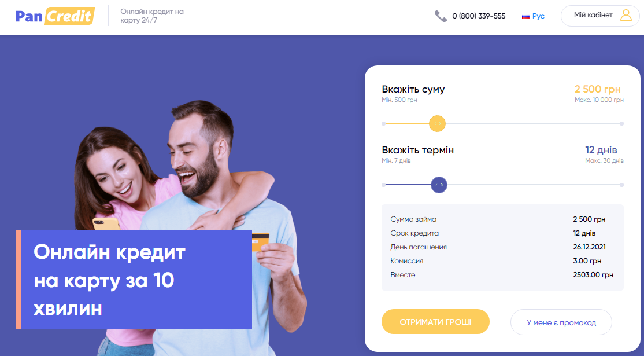
Task: Click the user profile icon
Action: [626, 16]
